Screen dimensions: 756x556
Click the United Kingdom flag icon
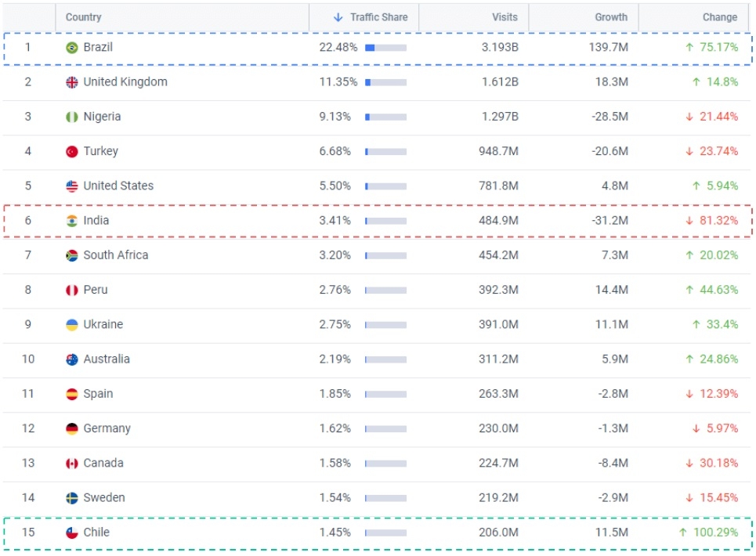(72, 82)
